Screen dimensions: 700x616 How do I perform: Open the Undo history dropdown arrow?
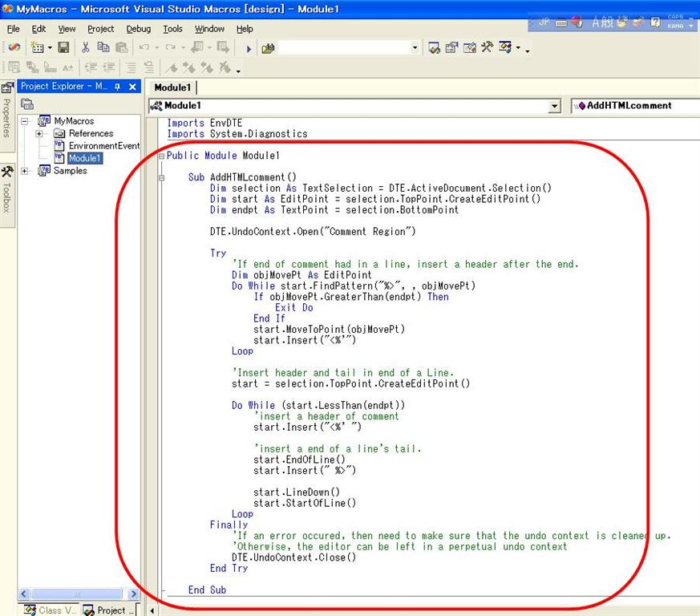156,47
